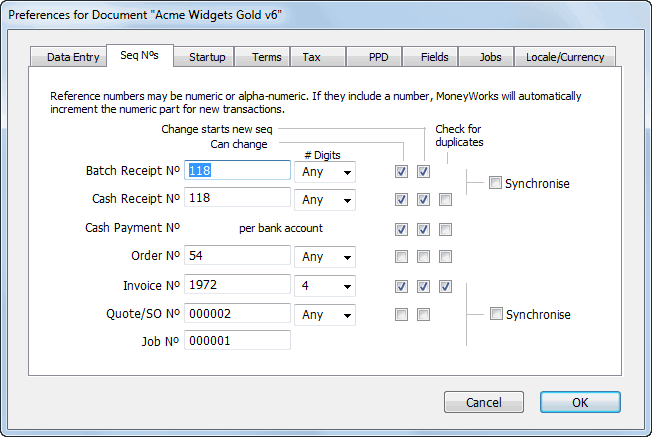This screenshot has width=652, height=437.
Task: Click the 'per bank account' text
Action: point(281,228)
